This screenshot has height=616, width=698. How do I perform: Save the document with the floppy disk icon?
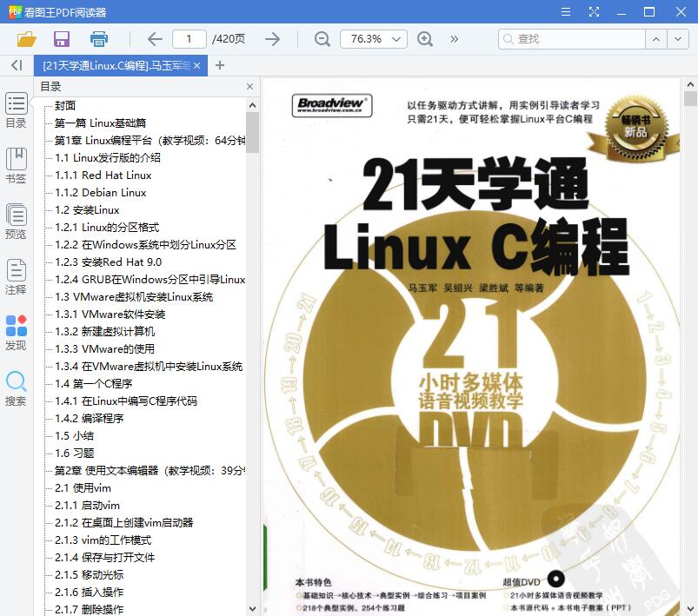pyautogui.click(x=62, y=39)
